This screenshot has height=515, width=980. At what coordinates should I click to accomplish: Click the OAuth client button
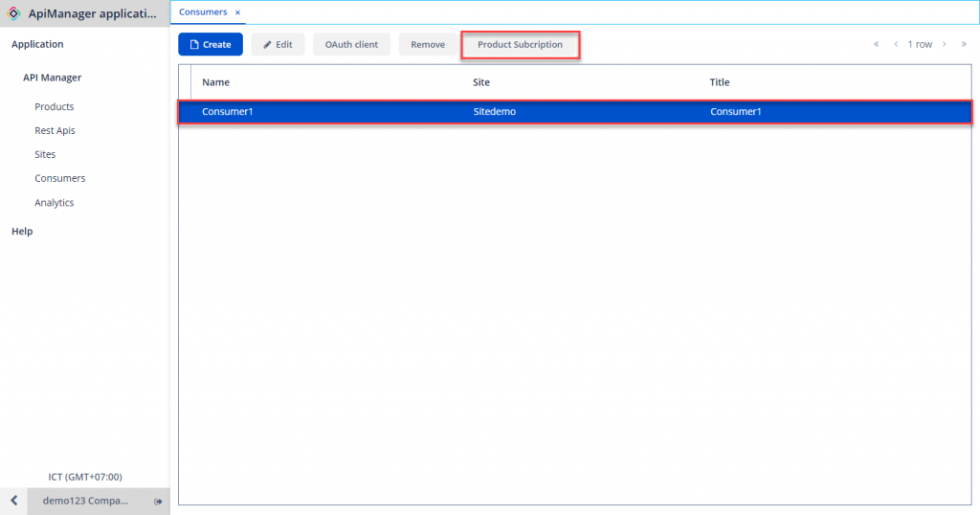coord(351,45)
